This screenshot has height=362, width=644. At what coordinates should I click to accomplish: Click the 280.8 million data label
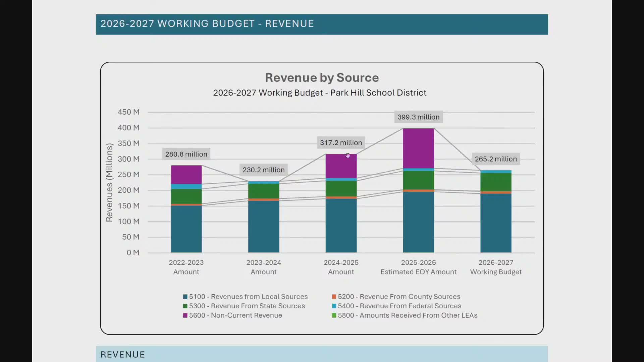(x=186, y=154)
